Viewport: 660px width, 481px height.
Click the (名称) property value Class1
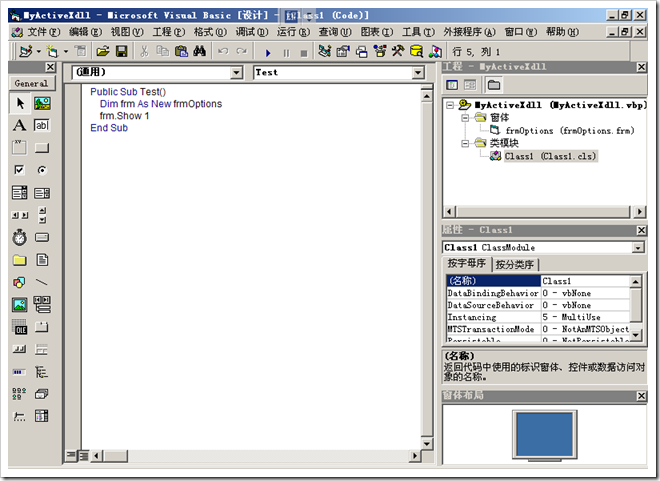(585, 281)
